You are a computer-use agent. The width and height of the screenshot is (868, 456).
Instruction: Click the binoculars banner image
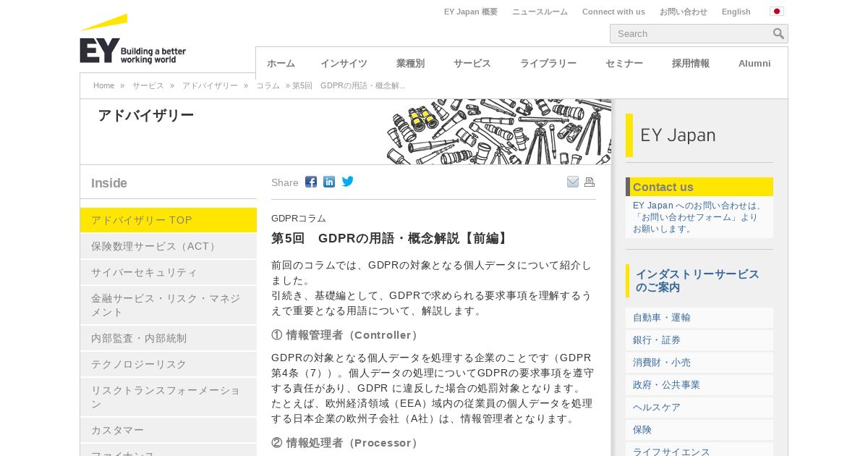coord(499,132)
